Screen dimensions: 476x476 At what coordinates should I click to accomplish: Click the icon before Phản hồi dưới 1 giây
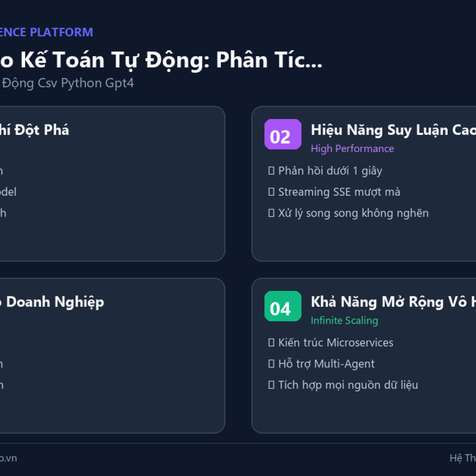[271, 171]
